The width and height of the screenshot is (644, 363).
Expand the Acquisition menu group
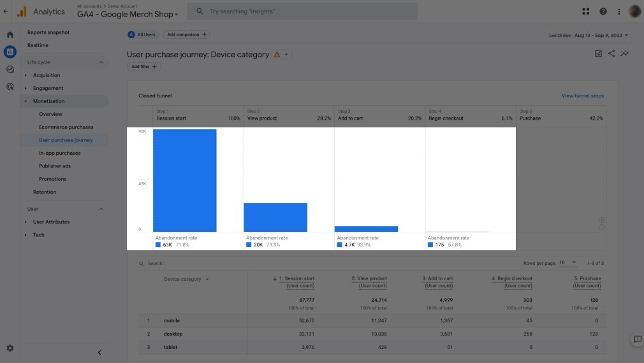(46, 75)
